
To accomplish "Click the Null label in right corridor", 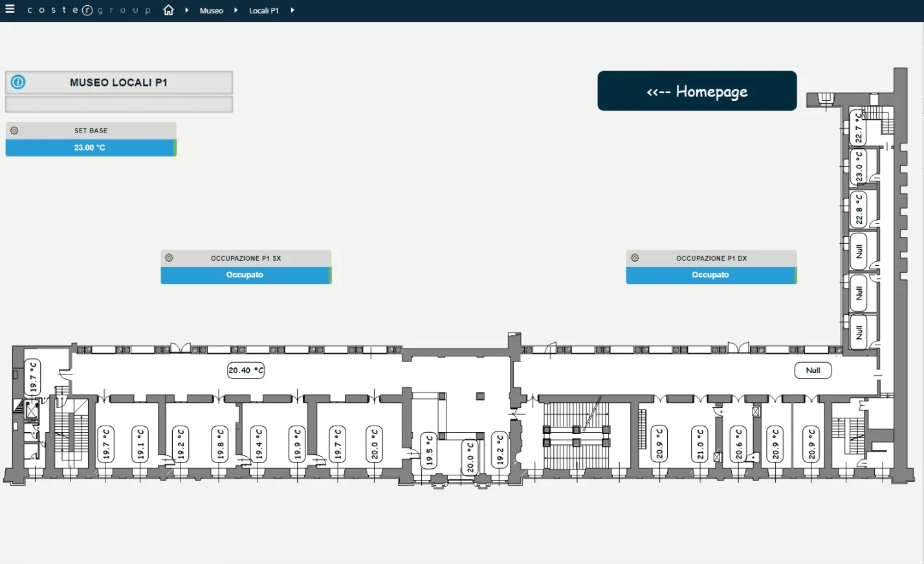I will [x=813, y=371].
